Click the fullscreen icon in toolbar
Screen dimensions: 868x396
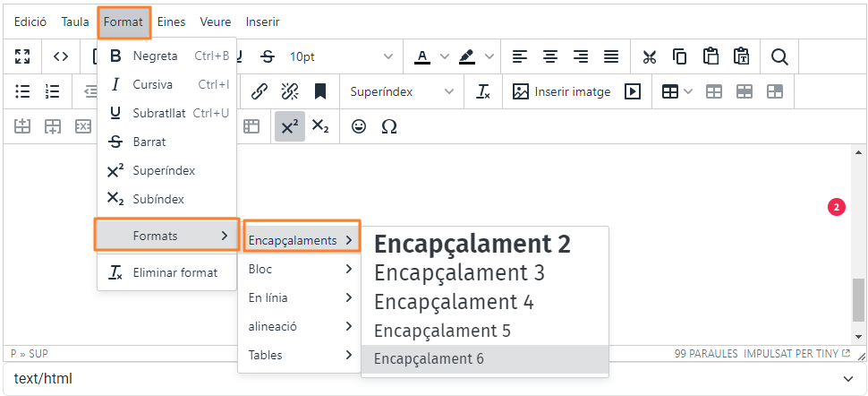click(x=23, y=56)
